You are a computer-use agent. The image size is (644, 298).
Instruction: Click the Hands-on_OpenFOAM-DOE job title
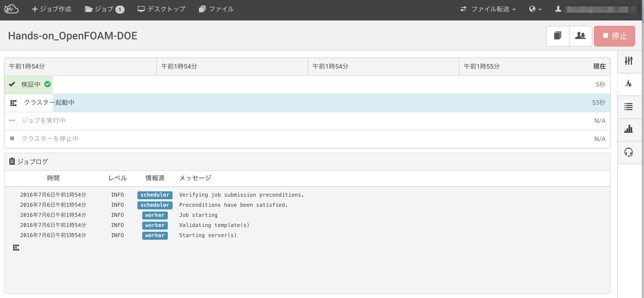[73, 36]
